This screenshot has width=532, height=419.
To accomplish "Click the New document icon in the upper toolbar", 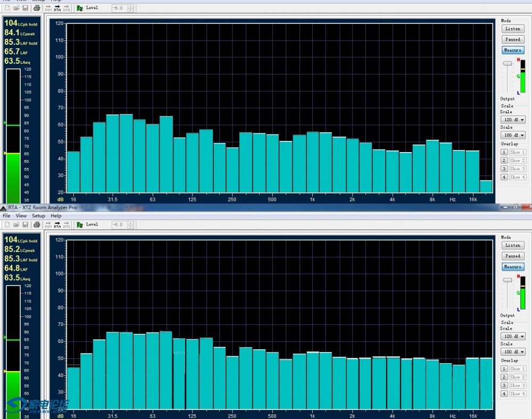I will pos(7,8).
